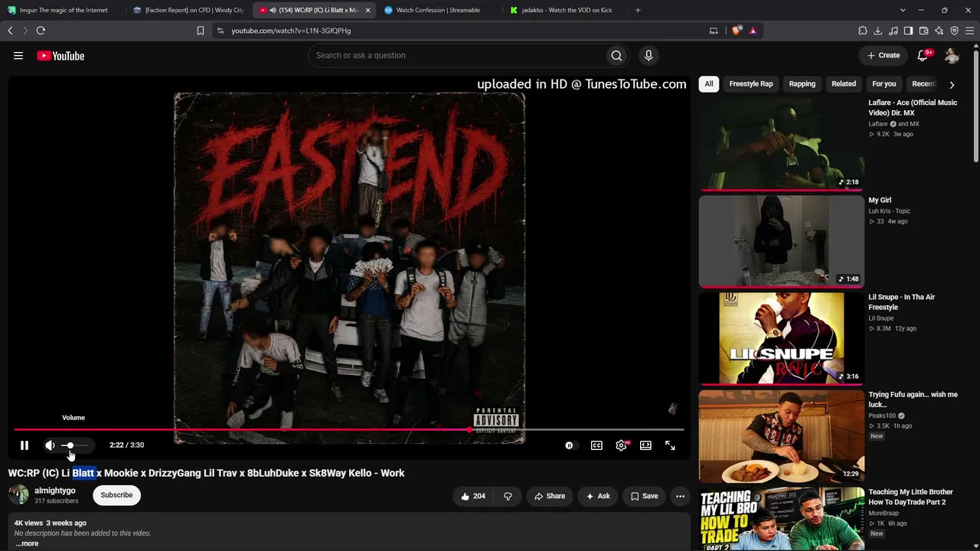Go back in browser history
This screenshot has width=980, height=551.
(x=10, y=31)
